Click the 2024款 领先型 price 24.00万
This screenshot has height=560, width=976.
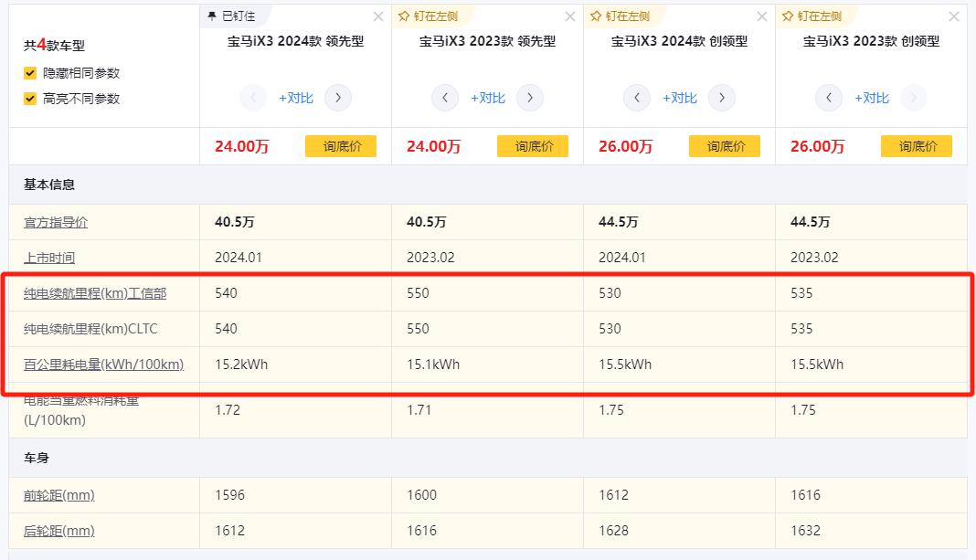(241, 146)
